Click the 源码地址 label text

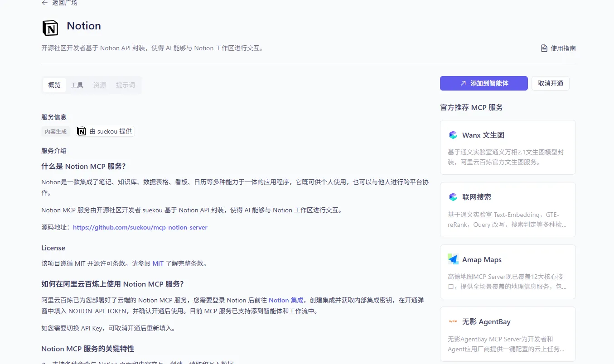[x=57, y=227]
